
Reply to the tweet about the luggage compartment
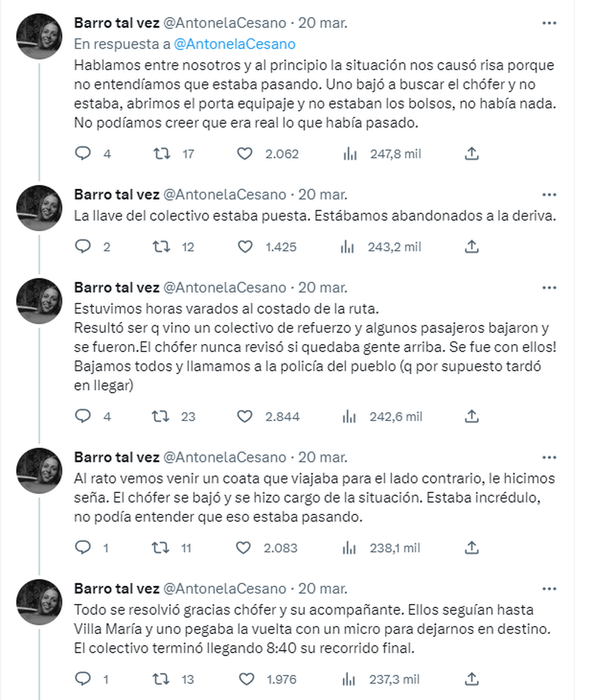click(83, 154)
